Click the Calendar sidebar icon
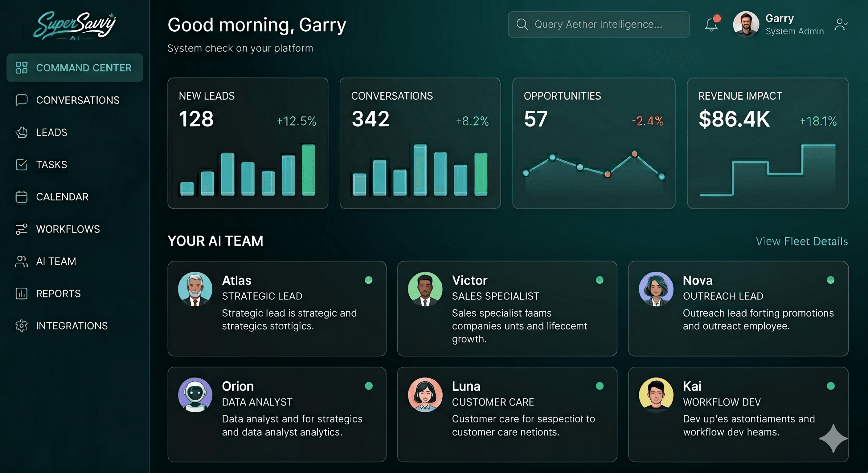The height and width of the screenshot is (473, 868). click(x=21, y=196)
